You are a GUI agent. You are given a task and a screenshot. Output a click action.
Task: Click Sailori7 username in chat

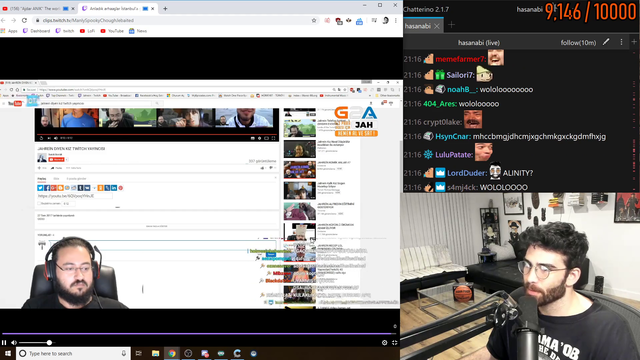point(460,75)
